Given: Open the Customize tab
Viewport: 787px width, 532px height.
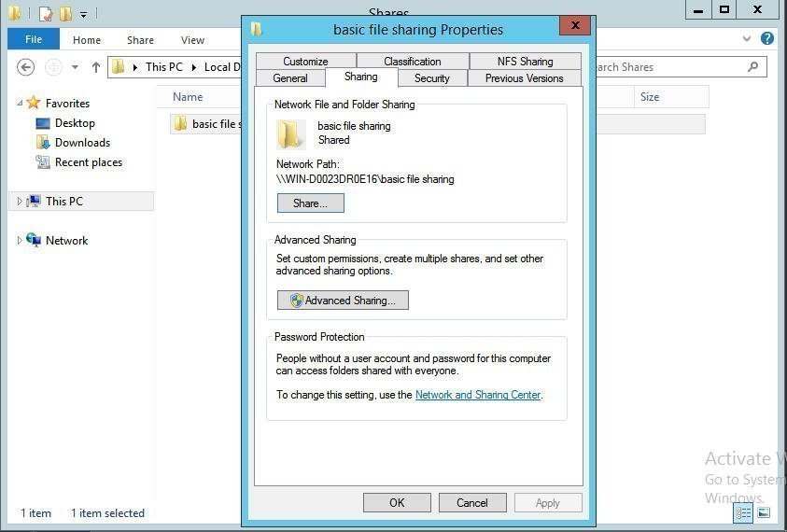Looking at the screenshot, I should [x=305, y=62].
